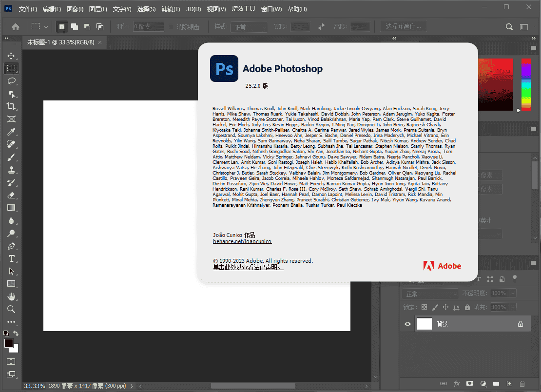The height and width of the screenshot is (392, 541).
Task: Open the 样式 dropdown set to 正常
Action: click(249, 27)
